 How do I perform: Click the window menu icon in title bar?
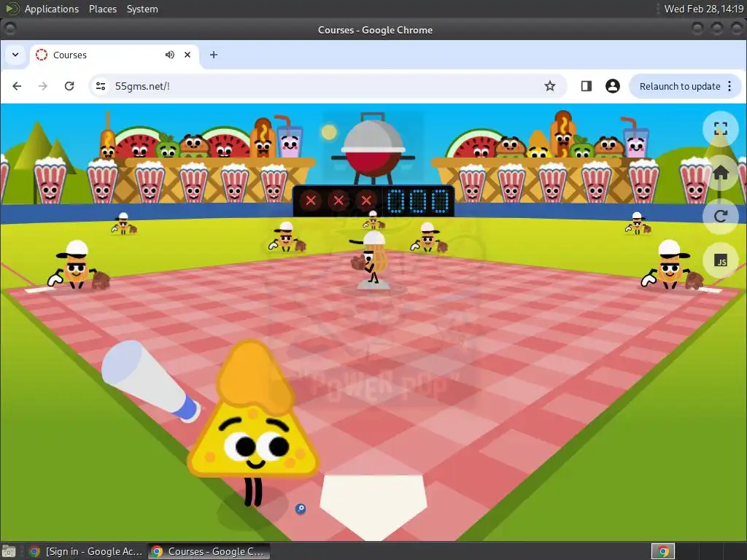point(9,29)
